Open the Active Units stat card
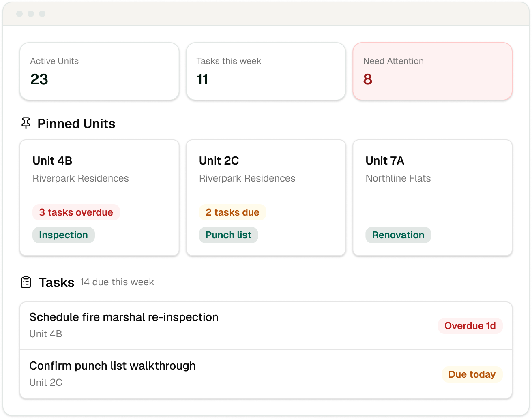The height and width of the screenshot is (419, 532). [99, 71]
